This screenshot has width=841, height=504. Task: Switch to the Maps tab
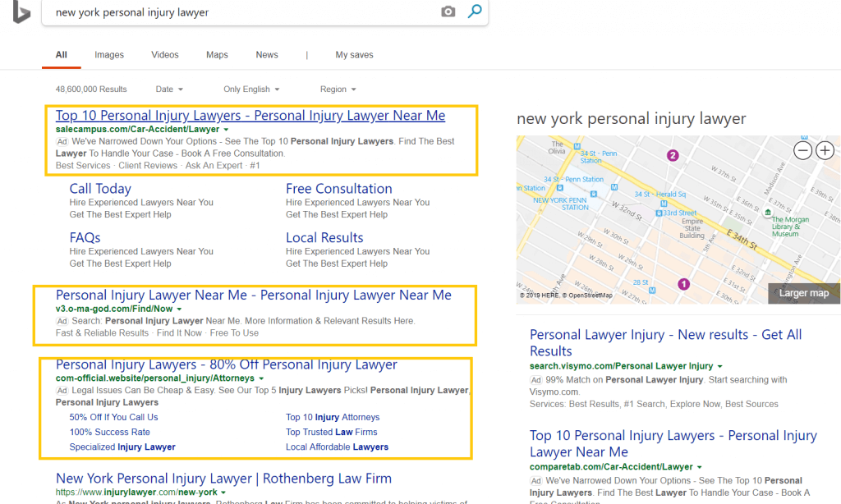click(217, 55)
